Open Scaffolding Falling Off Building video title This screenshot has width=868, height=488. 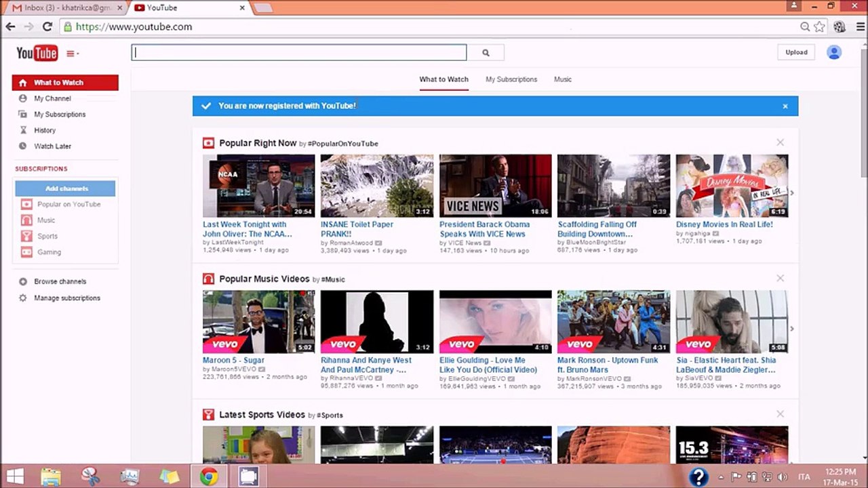tap(597, 229)
